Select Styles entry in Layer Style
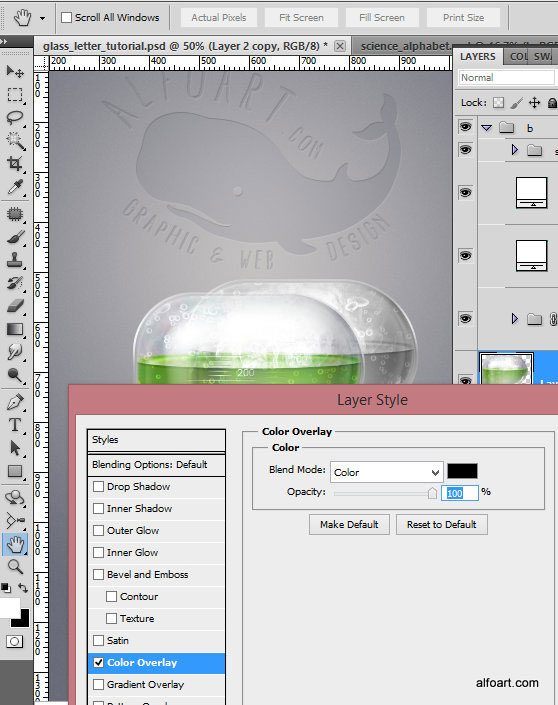This screenshot has height=705, width=558. pos(156,440)
